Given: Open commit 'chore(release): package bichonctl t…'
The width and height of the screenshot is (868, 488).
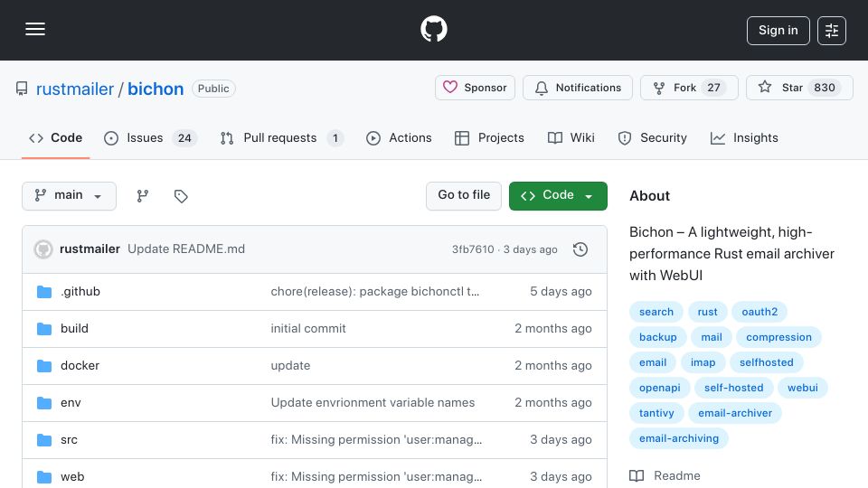Looking at the screenshot, I should pyautogui.click(x=374, y=292).
